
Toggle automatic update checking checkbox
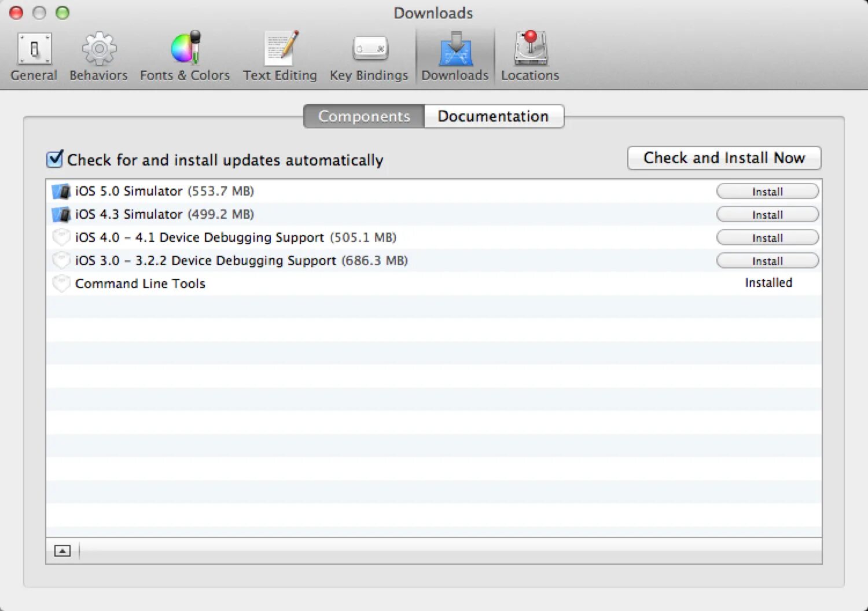(54, 159)
